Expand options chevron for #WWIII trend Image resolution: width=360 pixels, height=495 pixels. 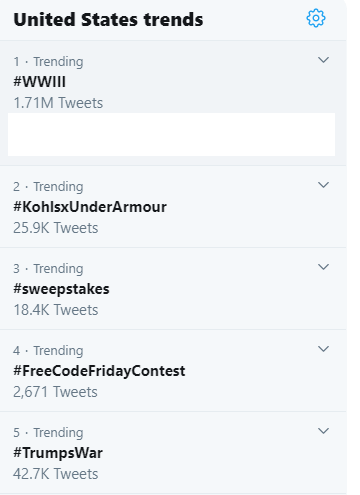pyautogui.click(x=323, y=60)
